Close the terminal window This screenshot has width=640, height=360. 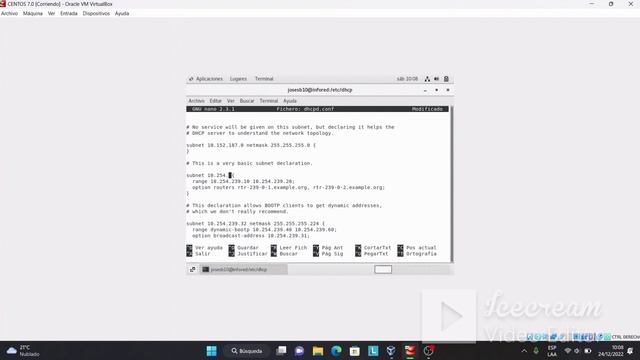coord(448,90)
